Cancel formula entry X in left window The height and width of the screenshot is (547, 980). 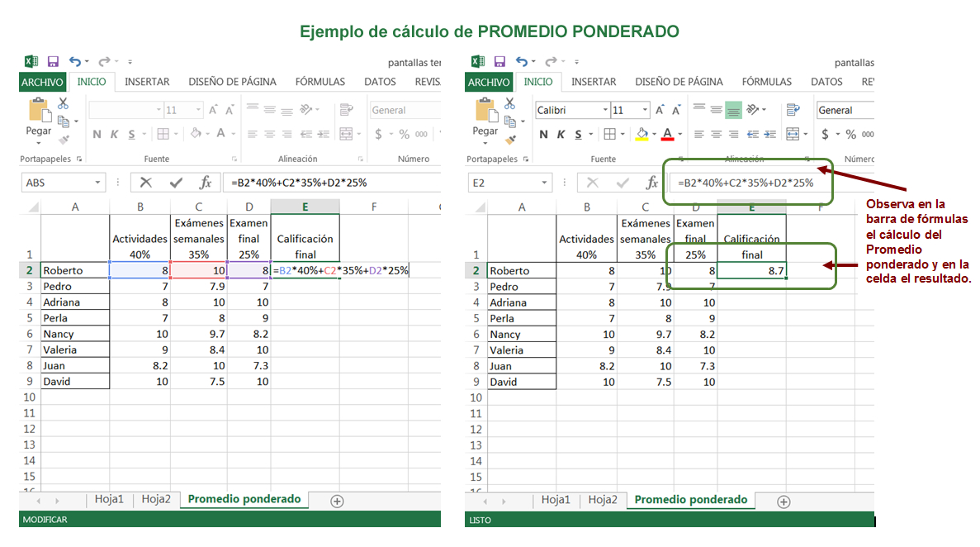145,182
